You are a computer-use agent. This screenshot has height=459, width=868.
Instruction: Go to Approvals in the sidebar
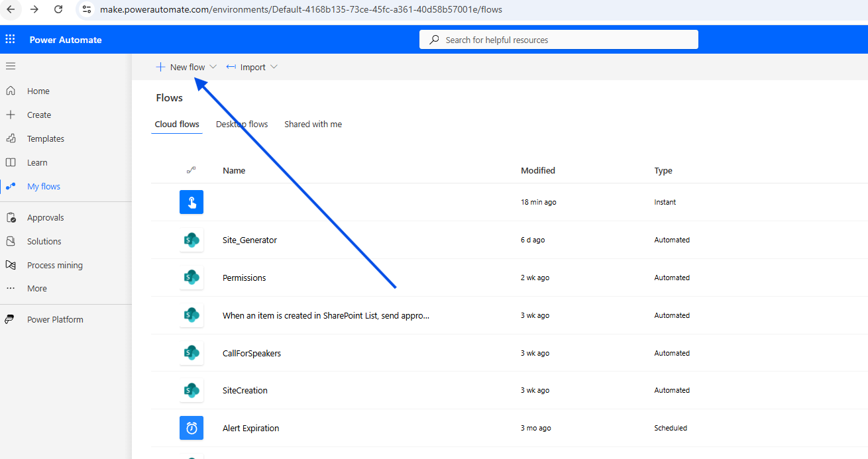tap(45, 218)
